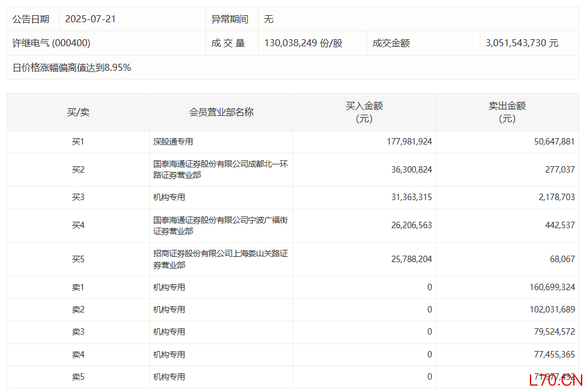Select the 成交量 value 130,038,249 份/股
Viewport: 585px width, 392px height.
click(303, 43)
